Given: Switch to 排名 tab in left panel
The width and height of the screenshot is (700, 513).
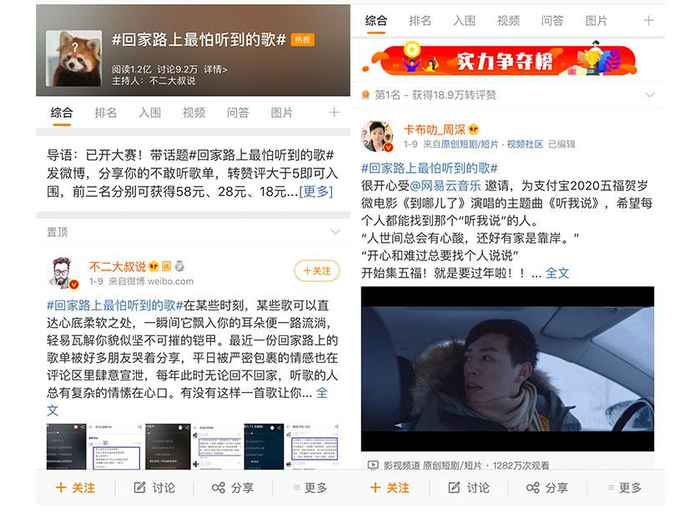Looking at the screenshot, I should tap(106, 113).
